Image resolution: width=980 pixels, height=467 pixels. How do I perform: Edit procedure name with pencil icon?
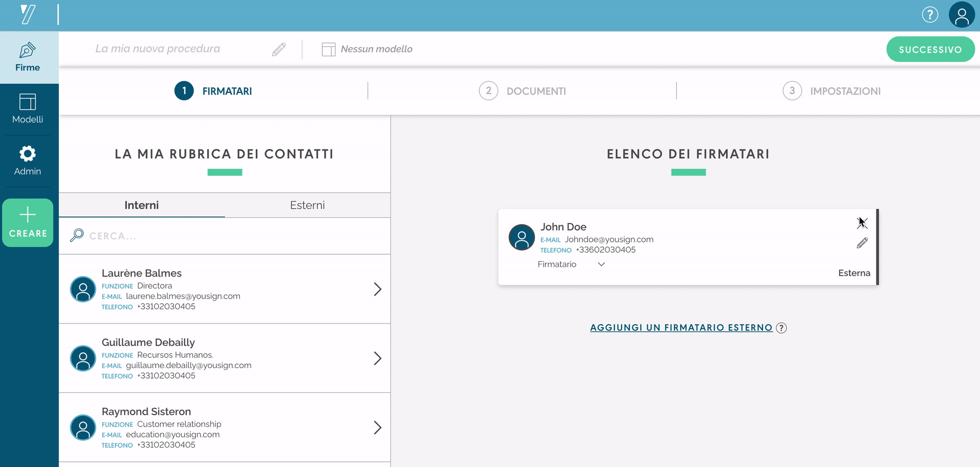click(x=279, y=49)
